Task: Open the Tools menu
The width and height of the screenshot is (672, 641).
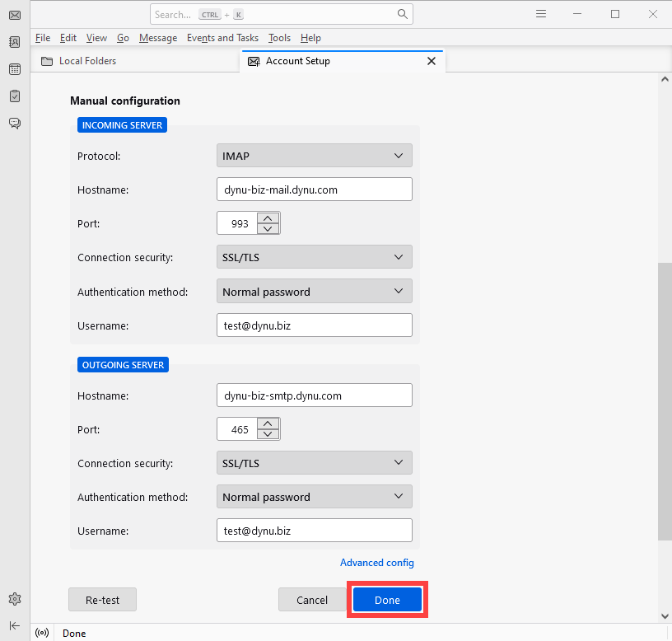Action: (279, 38)
